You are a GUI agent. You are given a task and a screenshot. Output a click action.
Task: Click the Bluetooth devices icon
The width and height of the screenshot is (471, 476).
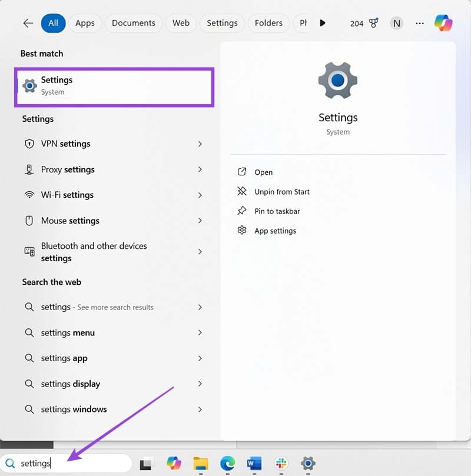[29, 251]
